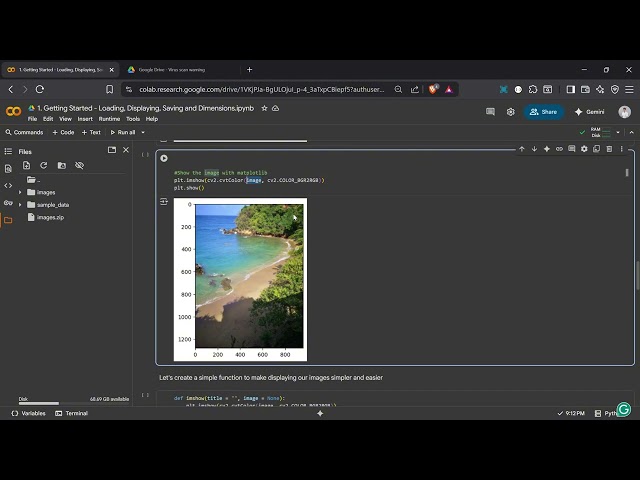640x480 pixels.
Task: Add a new Text cell
Action: (x=91, y=132)
